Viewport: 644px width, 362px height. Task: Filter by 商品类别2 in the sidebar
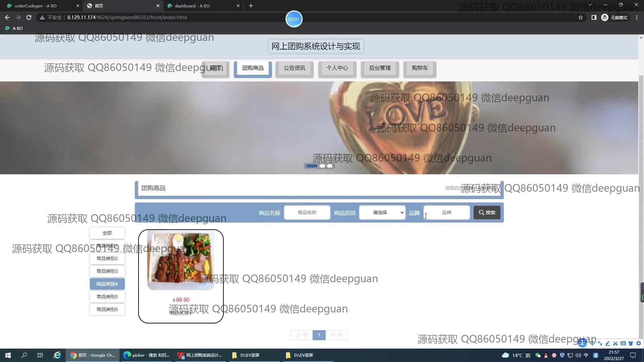pos(107,258)
